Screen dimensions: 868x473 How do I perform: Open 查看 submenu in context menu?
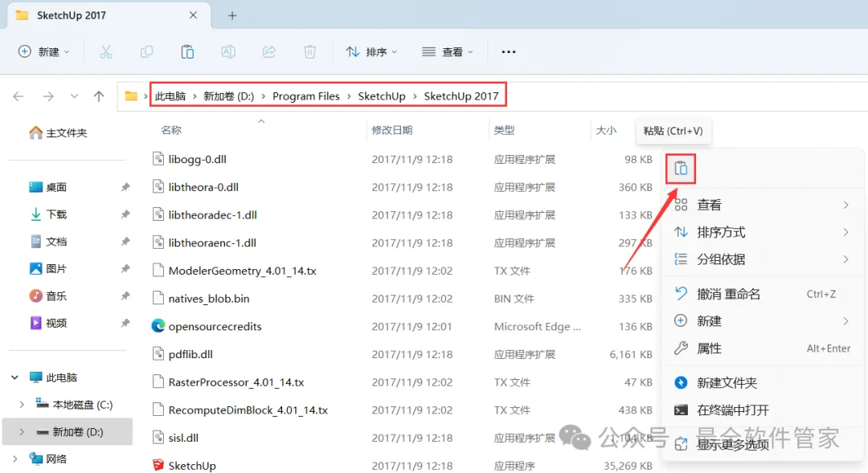tap(762, 206)
